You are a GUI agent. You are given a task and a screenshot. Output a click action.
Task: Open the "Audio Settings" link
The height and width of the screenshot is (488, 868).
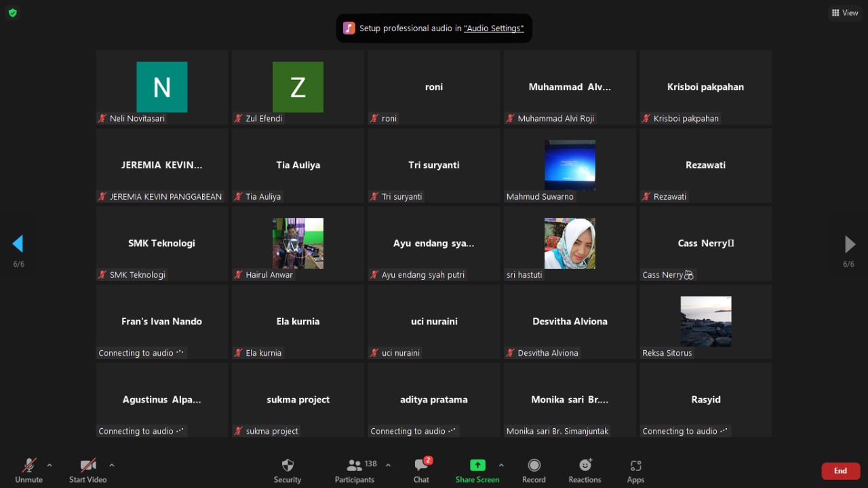tap(494, 29)
